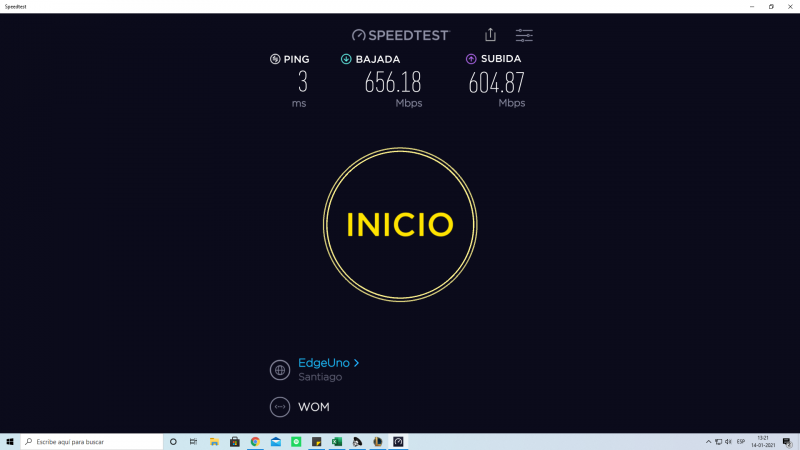Expand the server list chevron after EdgeUno

tap(356, 363)
